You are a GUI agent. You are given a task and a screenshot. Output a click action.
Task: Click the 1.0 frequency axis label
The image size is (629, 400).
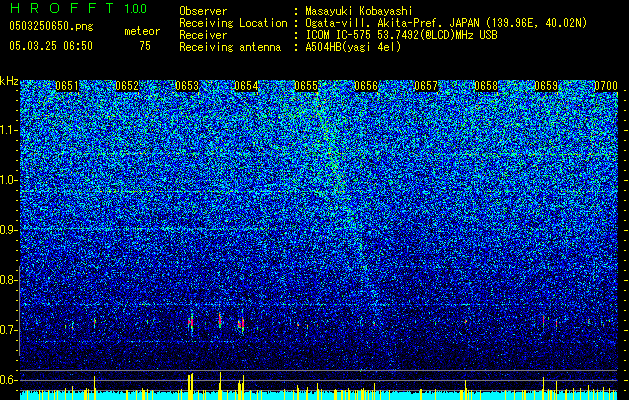pos(9,180)
